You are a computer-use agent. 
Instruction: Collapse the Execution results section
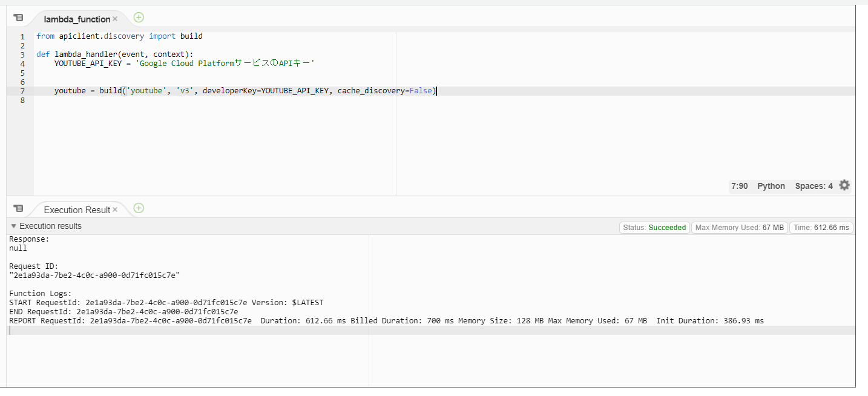(13, 226)
